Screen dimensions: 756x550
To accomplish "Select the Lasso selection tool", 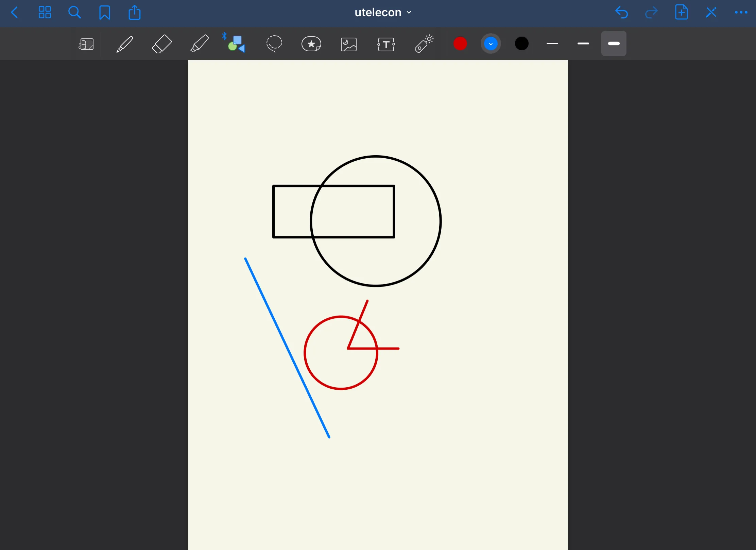I will pyautogui.click(x=274, y=44).
